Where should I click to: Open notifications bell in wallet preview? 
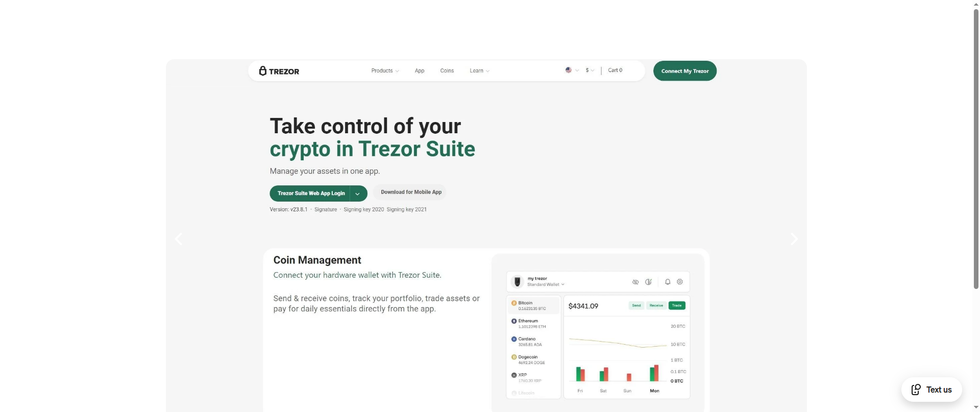pyautogui.click(x=668, y=282)
